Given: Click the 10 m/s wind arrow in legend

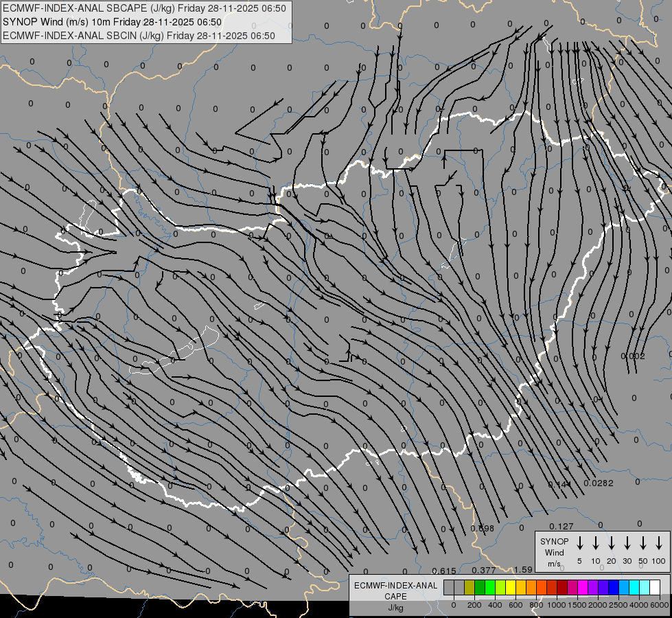Looking at the screenshot, I should point(596,542).
